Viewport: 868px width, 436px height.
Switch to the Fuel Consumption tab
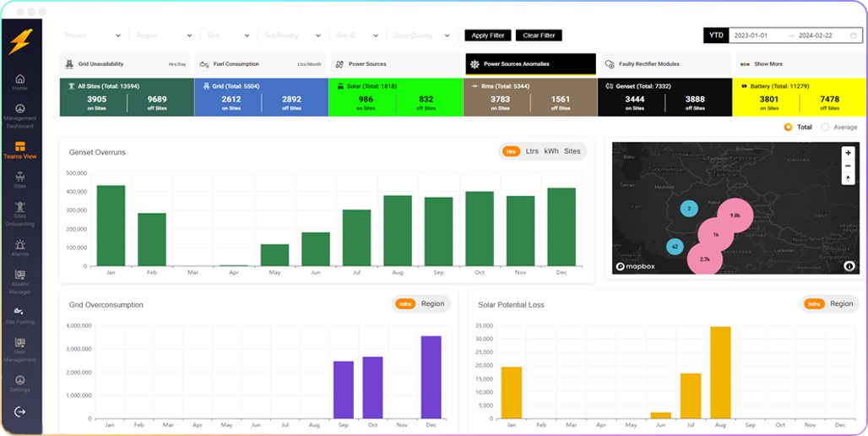click(x=260, y=64)
